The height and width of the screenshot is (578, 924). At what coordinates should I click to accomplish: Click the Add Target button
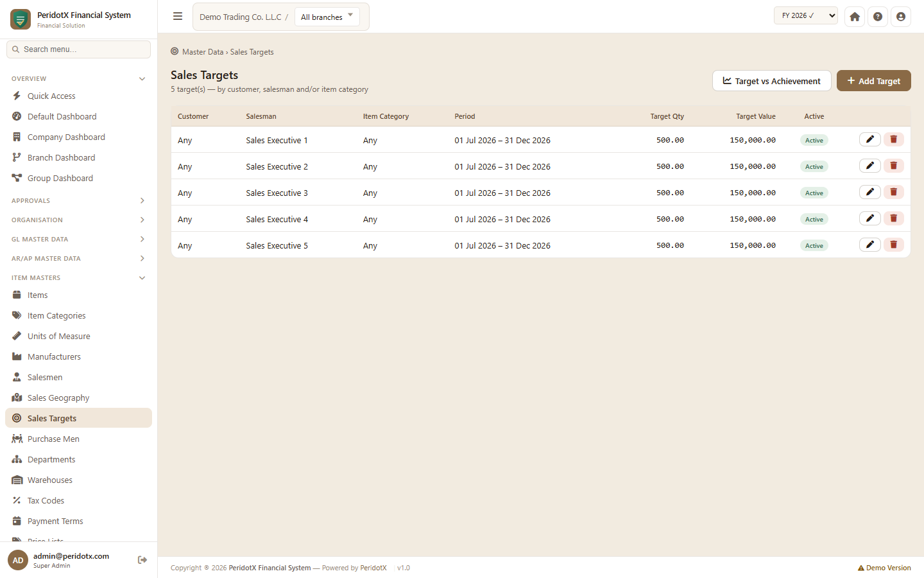click(x=873, y=81)
